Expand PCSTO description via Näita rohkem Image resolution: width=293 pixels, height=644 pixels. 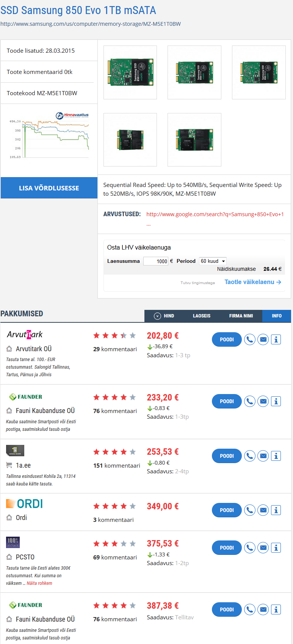39,583
